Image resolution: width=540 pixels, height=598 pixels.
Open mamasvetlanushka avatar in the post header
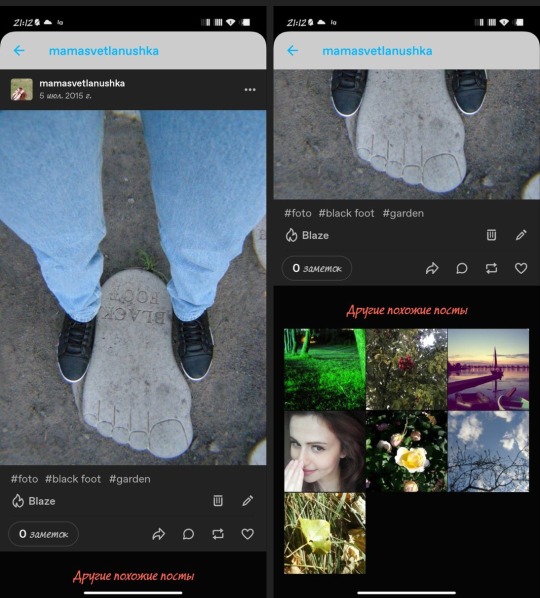pos(21,89)
